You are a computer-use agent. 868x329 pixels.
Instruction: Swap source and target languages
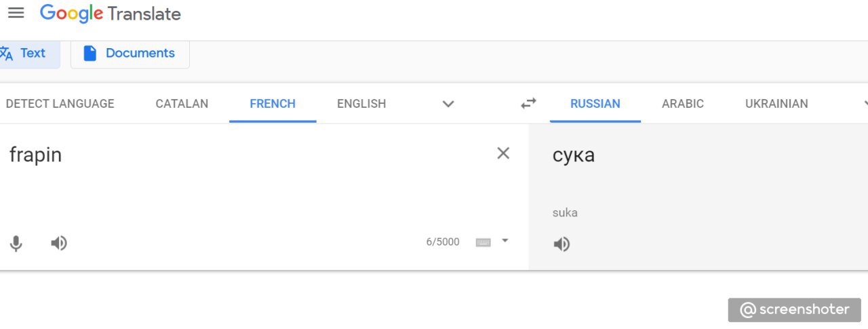[x=528, y=103]
